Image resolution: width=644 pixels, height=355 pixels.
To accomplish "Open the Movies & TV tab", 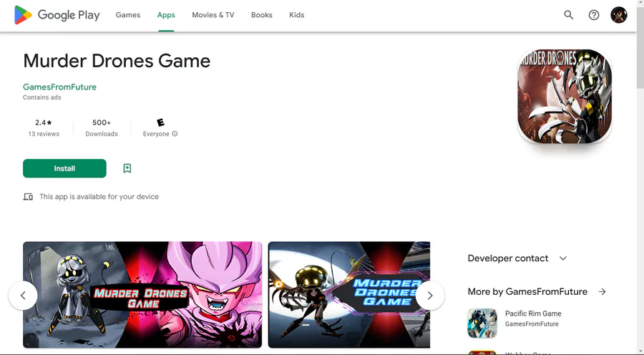I will (213, 15).
